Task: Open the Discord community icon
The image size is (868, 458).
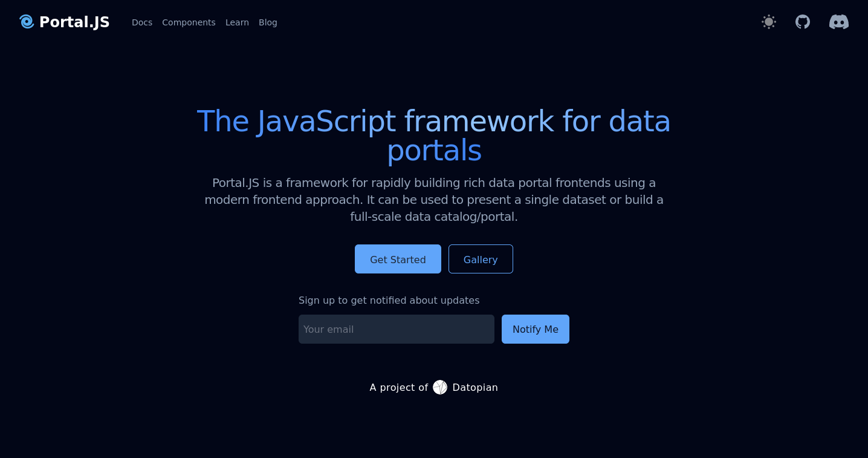Action: [838, 22]
